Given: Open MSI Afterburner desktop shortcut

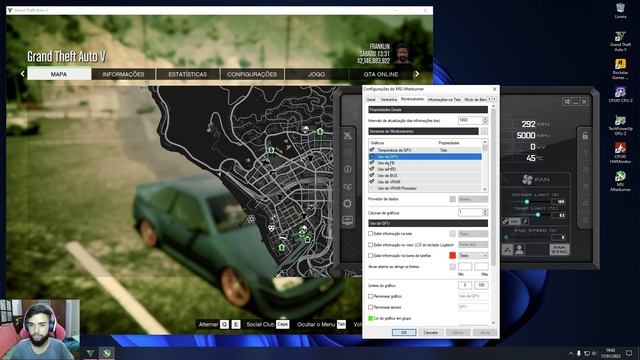Looking at the screenshot, I should click(x=620, y=181).
